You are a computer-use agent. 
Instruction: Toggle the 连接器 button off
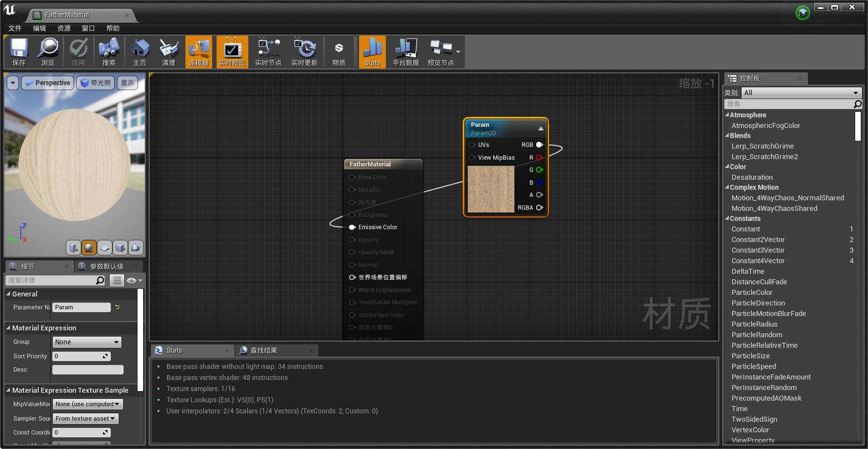click(199, 51)
